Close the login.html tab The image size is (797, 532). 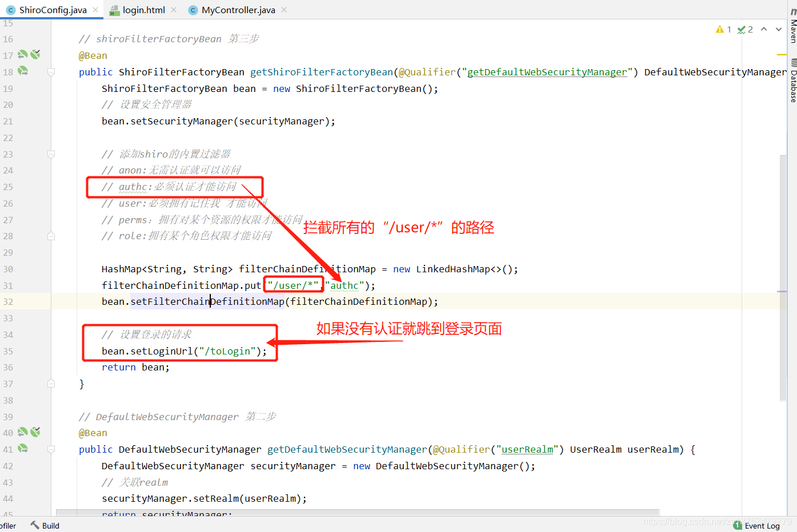click(174, 10)
